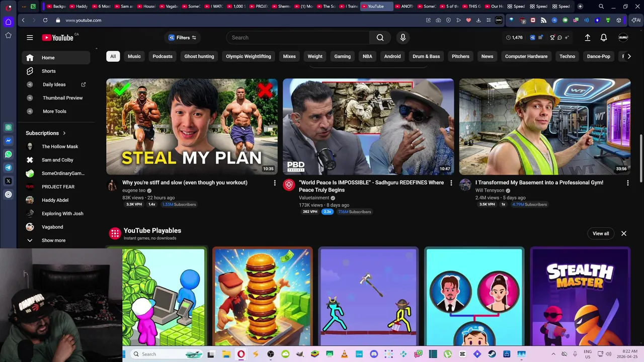Open Discord from the Windows taskbar
Image resolution: width=644 pixels, height=362 pixels.
374,354
